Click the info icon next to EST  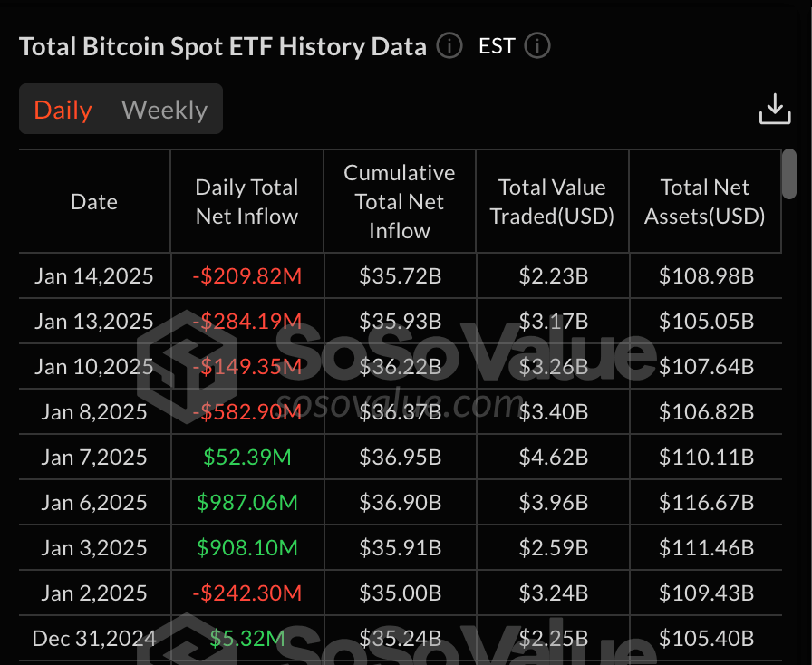tap(537, 45)
